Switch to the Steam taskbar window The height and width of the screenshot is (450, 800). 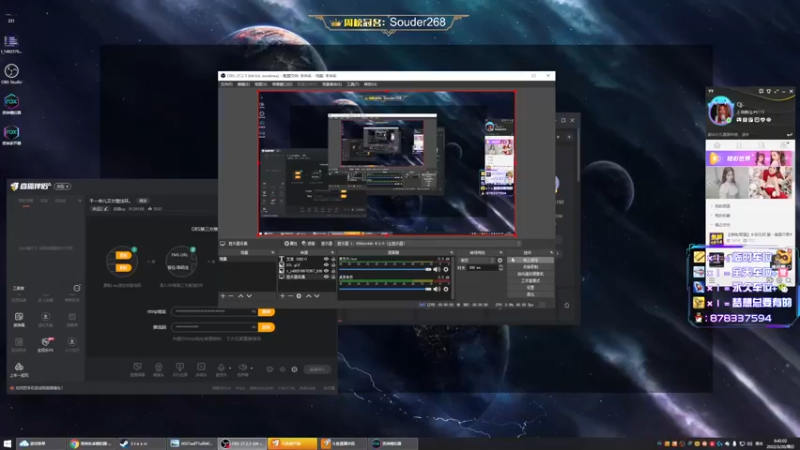tap(141, 443)
